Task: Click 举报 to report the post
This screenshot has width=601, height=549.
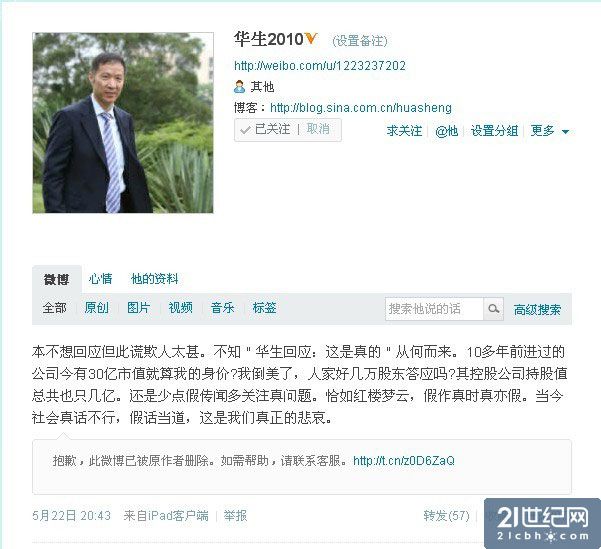Action: 235,516
